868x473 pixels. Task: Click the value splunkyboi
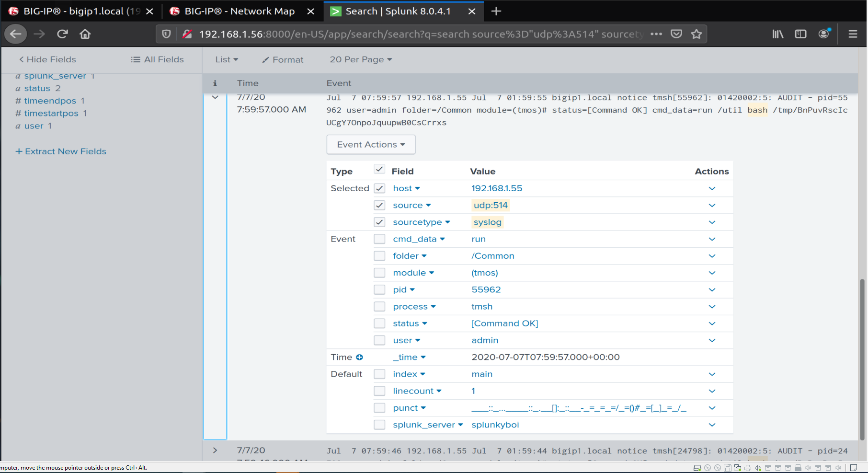point(495,425)
